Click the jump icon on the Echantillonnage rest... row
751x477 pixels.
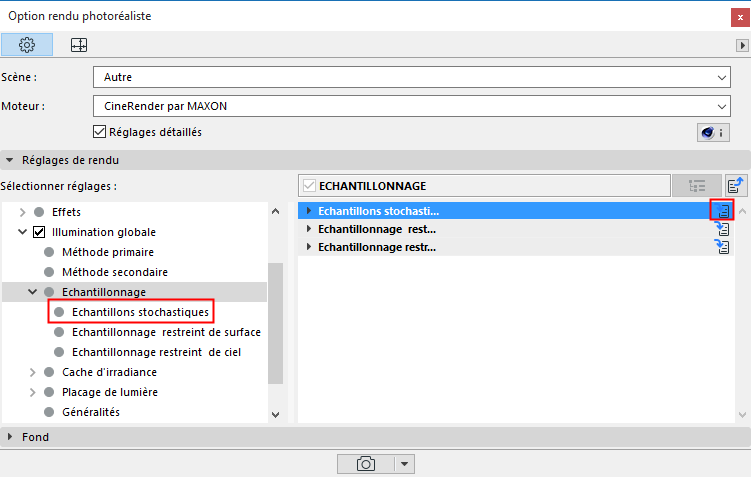click(x=722, y=229)
